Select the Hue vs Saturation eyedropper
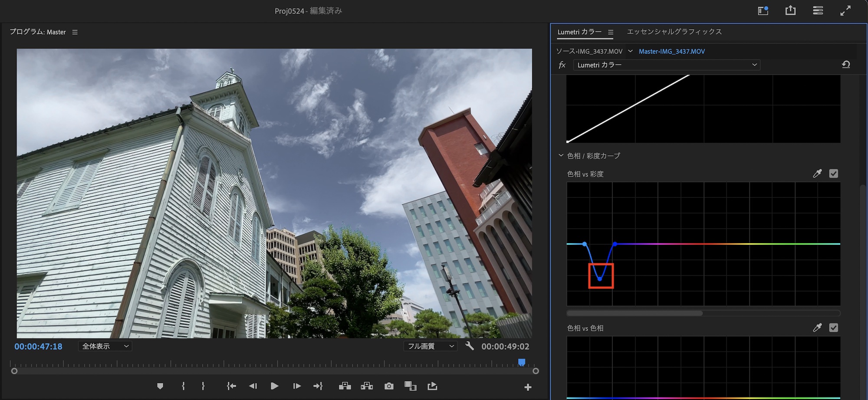This screenshot has width=868, height=400. (x=817, y=174)
